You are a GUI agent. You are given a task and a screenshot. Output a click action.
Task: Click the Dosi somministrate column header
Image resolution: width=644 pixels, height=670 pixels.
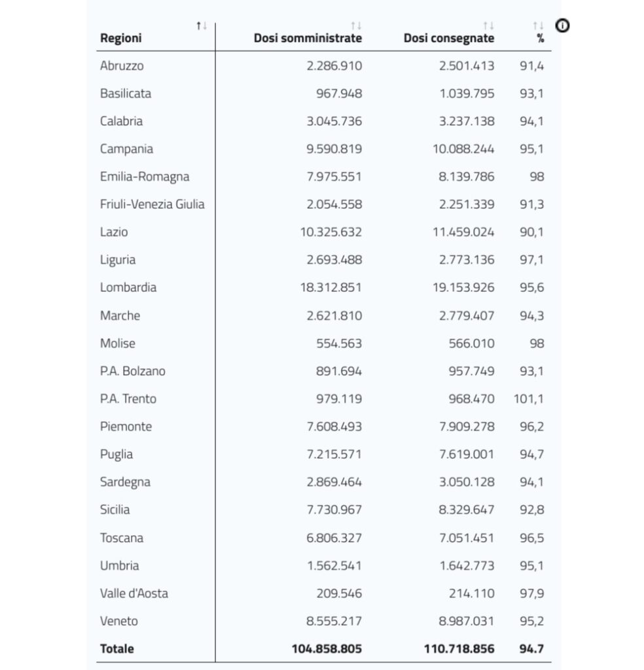[x=308, y=38]
